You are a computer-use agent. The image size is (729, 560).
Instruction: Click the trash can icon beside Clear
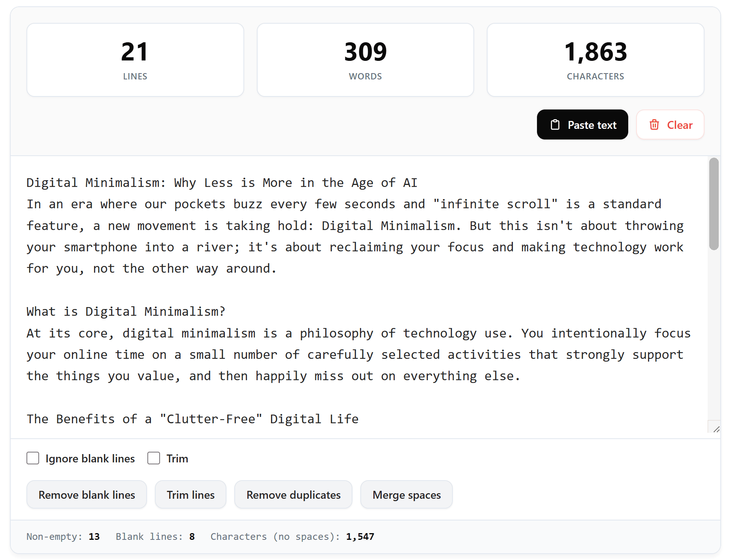pyautogui.click(x=654, y=125)
